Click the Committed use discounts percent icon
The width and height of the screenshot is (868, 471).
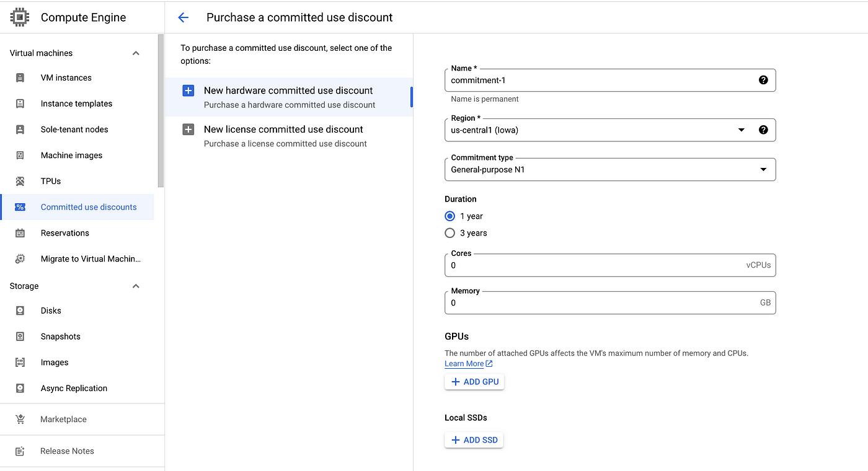coord(20,207)
